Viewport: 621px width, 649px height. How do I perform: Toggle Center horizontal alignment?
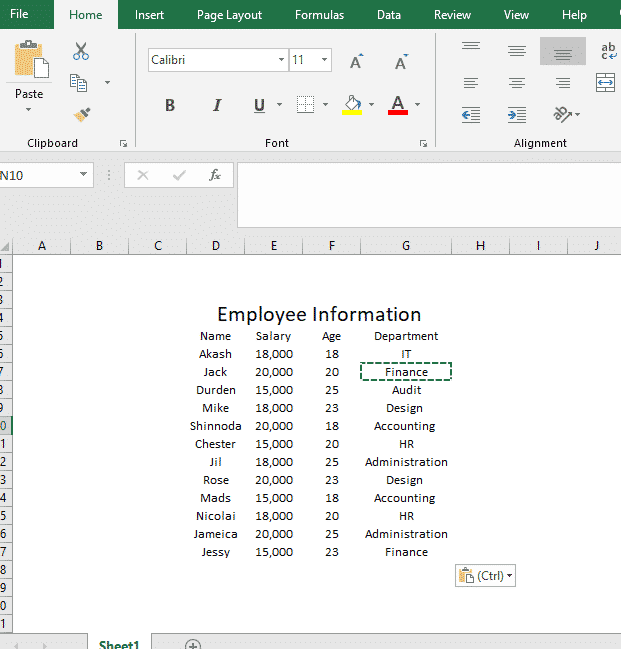[x=516, y=83]
